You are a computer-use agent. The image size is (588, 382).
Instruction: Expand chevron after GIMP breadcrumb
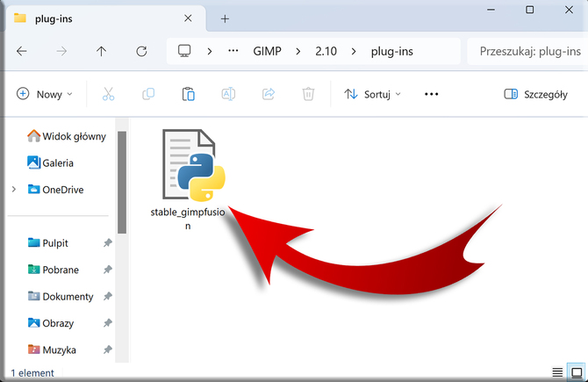tap(298, 51)
